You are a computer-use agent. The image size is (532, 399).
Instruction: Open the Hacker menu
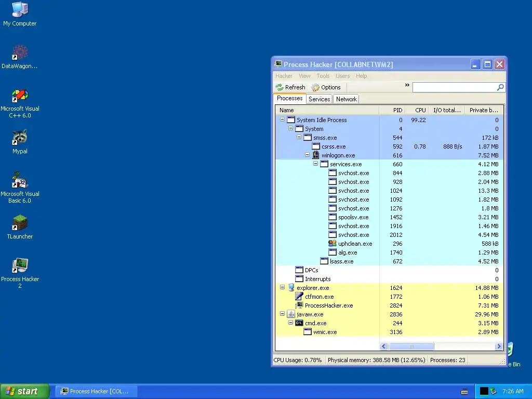pos(284,76)
